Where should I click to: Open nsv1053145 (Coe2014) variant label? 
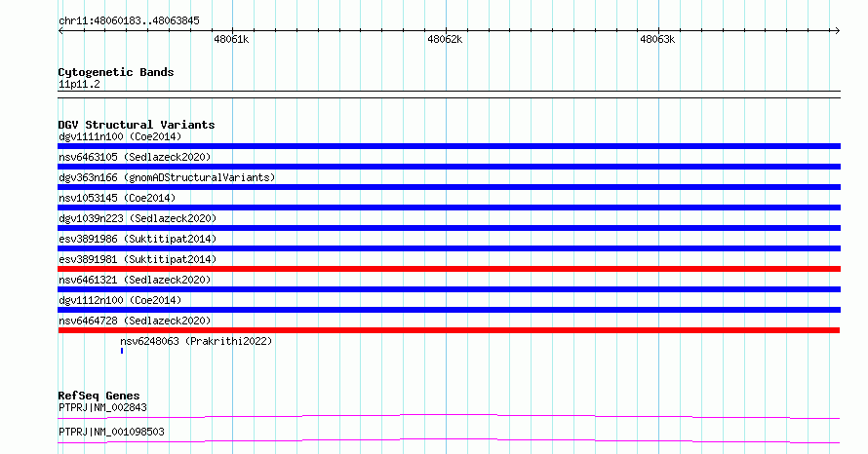tap(117, 198)
